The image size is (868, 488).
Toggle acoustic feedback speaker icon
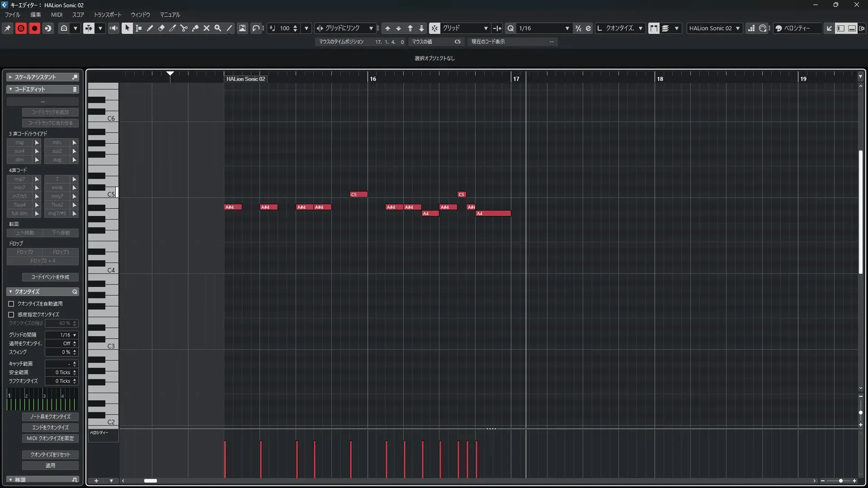113,28
